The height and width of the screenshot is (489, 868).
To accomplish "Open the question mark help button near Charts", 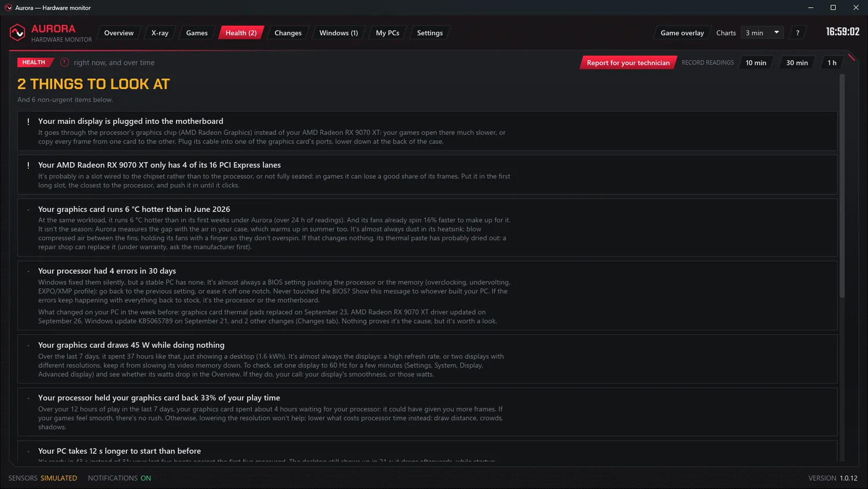I will 797,33.
